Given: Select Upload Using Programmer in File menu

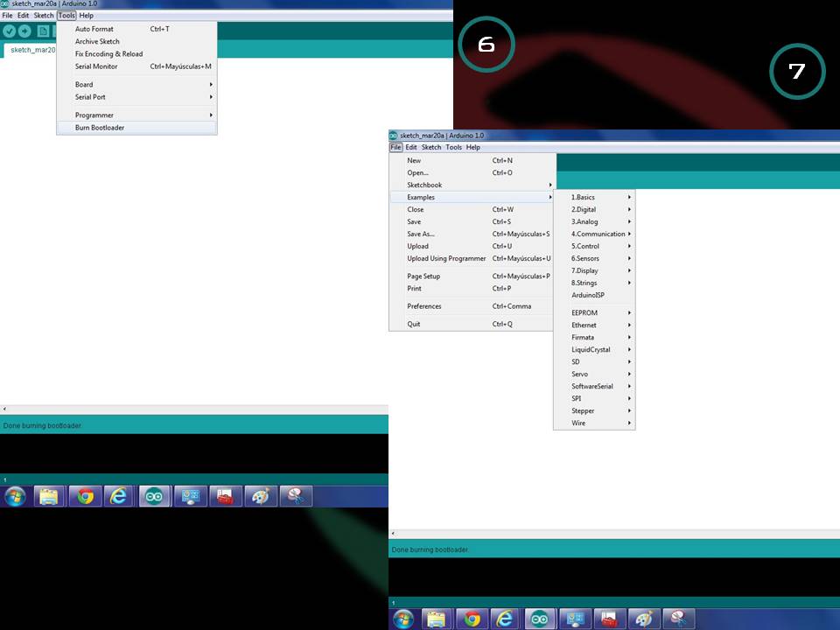Looking at the screenshot, I should [x=472, y=258].
